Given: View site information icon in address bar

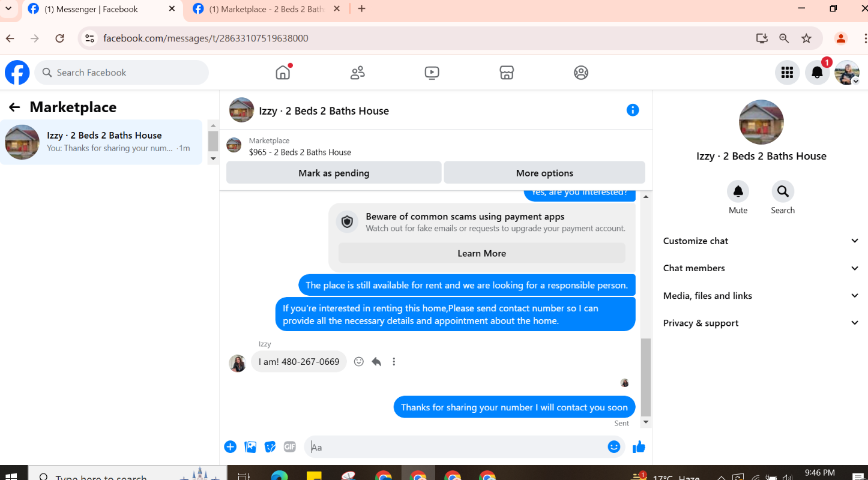Looking at the screenshot, I should (89, 38).
